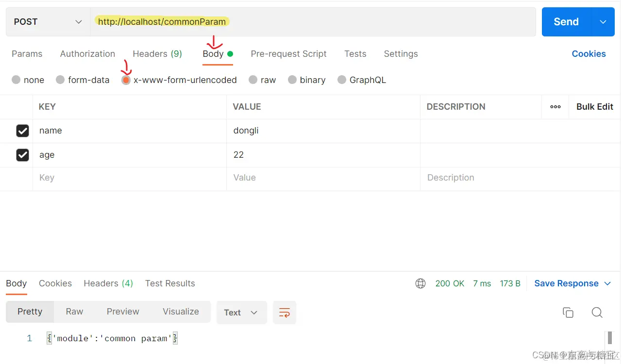Switch response view to Preview
This screenshot has width=623, height=364.
[123, 312]
